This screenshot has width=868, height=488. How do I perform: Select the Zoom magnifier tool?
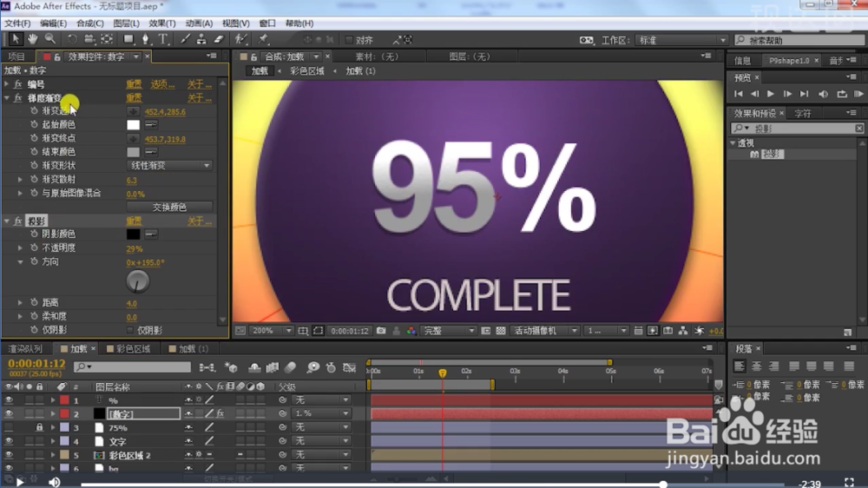(x=49, y=39)
